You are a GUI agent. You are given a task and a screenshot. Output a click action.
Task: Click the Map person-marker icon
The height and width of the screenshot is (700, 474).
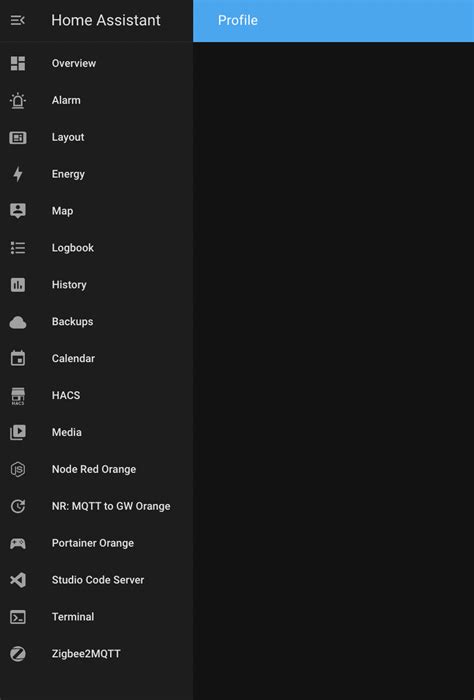(18, 211)
